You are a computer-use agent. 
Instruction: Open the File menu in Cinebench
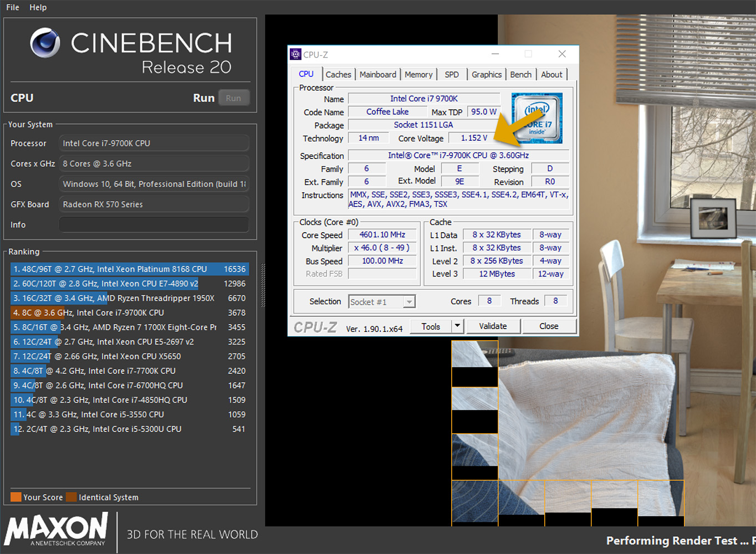13,7
